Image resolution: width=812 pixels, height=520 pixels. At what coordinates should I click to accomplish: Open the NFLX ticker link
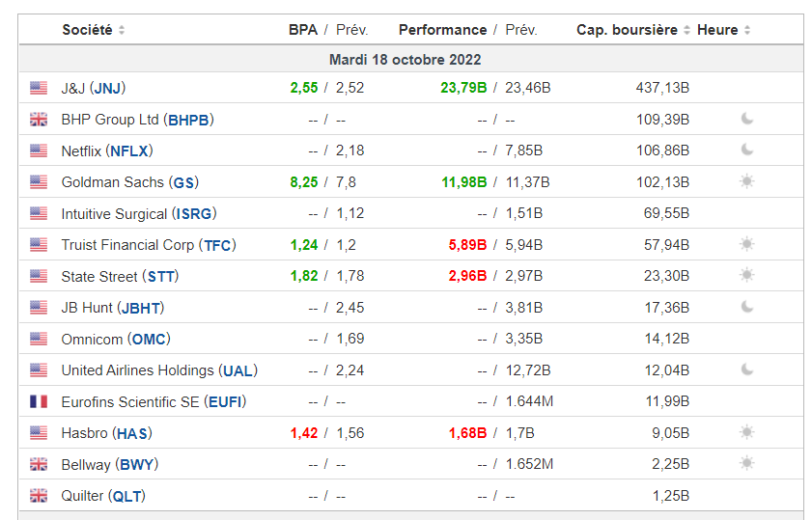coord(129,151)
